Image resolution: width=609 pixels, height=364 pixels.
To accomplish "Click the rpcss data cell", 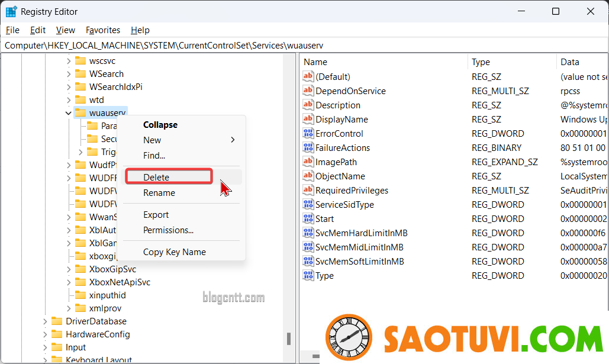I will (x=570, y=91).
